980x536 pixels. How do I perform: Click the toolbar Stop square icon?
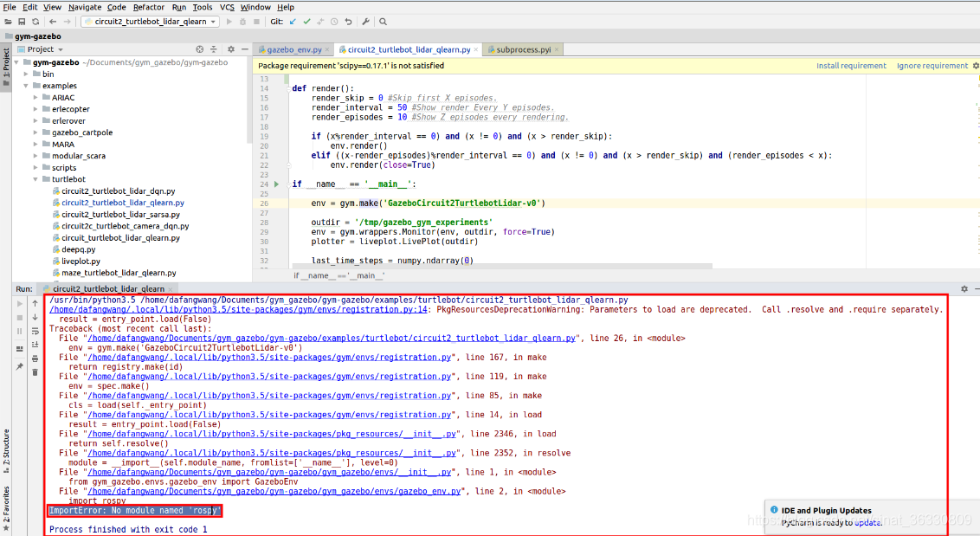[x=256, y=22]
